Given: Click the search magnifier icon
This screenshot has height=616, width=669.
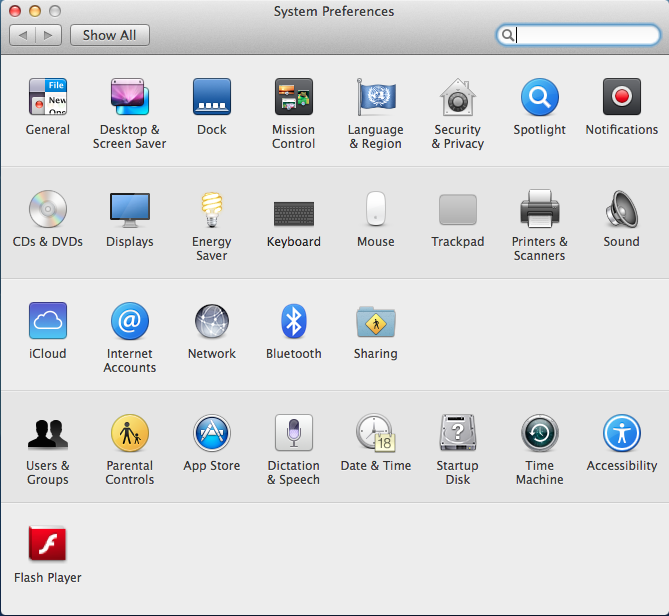Looking at the screenshot, I should point(508,35).
